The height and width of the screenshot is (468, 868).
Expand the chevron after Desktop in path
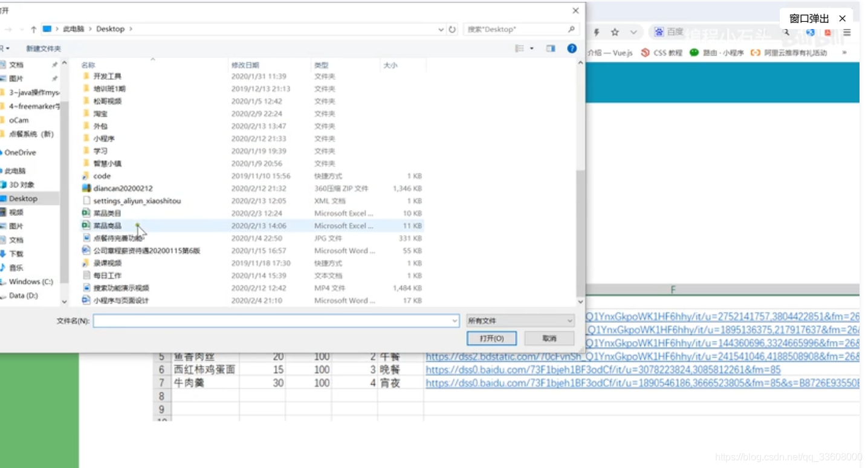[x=131, y=29]
